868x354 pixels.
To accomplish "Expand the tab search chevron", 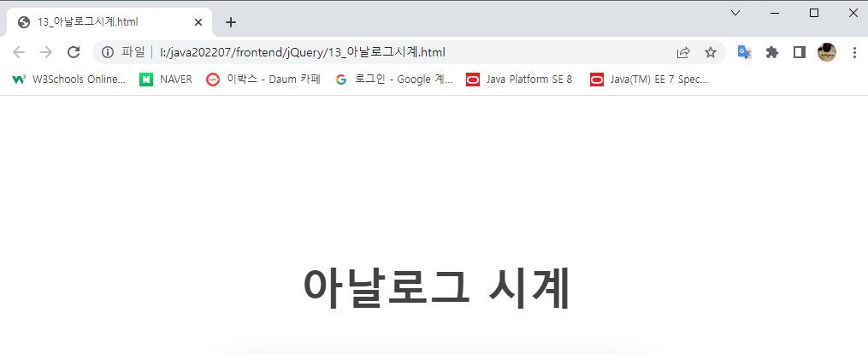I will click(735, 14).
